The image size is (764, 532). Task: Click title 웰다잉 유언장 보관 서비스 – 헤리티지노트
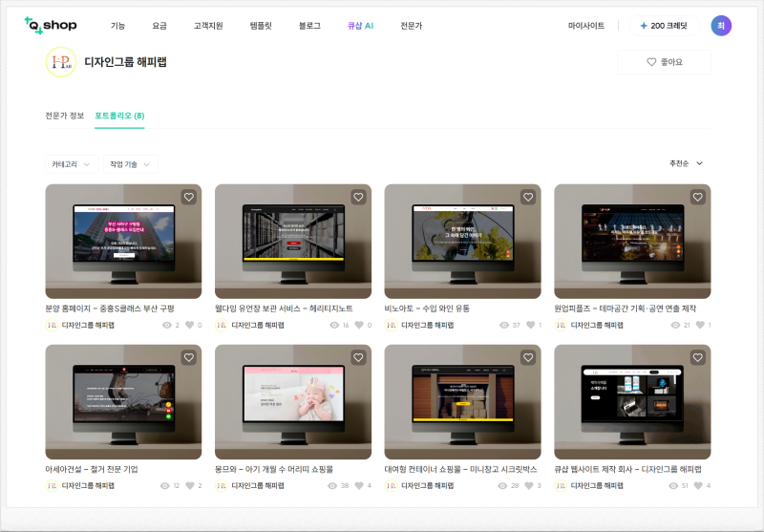(x=284, y=309)
